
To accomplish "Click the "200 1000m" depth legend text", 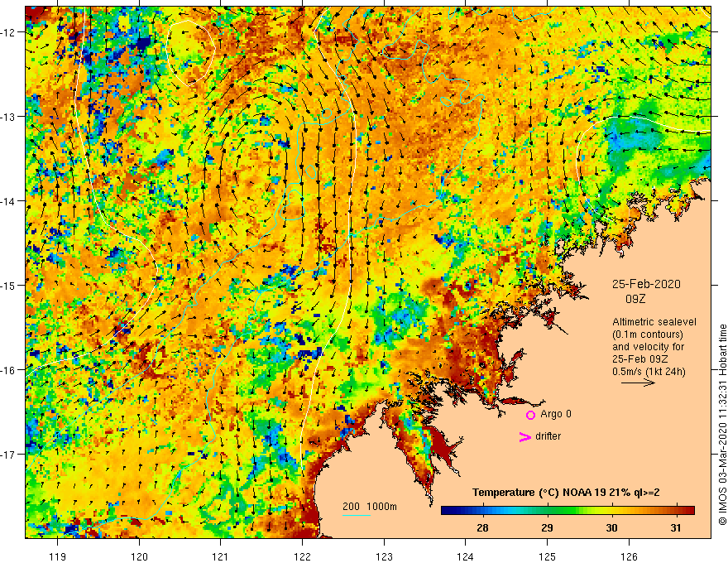I will coord(370,507).
